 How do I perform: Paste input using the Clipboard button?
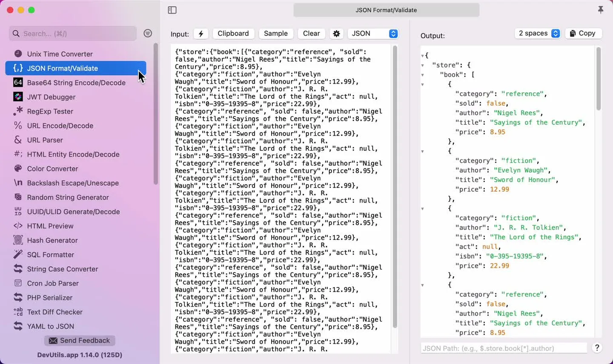(233, 34)
